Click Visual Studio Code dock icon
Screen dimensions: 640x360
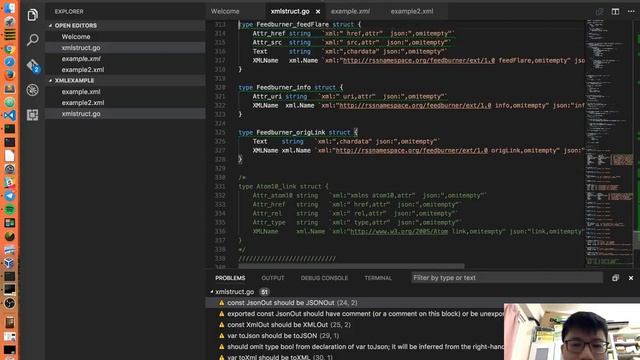(x=9, y=115)
